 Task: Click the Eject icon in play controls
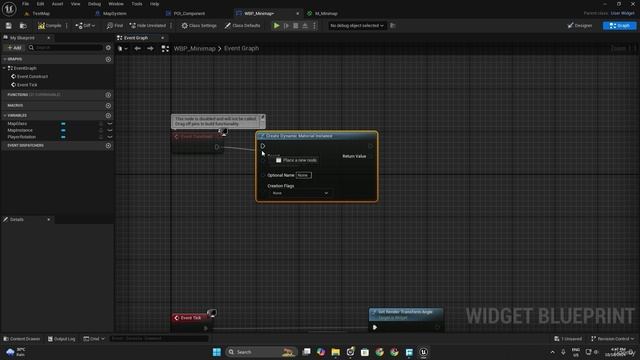click(x=305, y=26)
